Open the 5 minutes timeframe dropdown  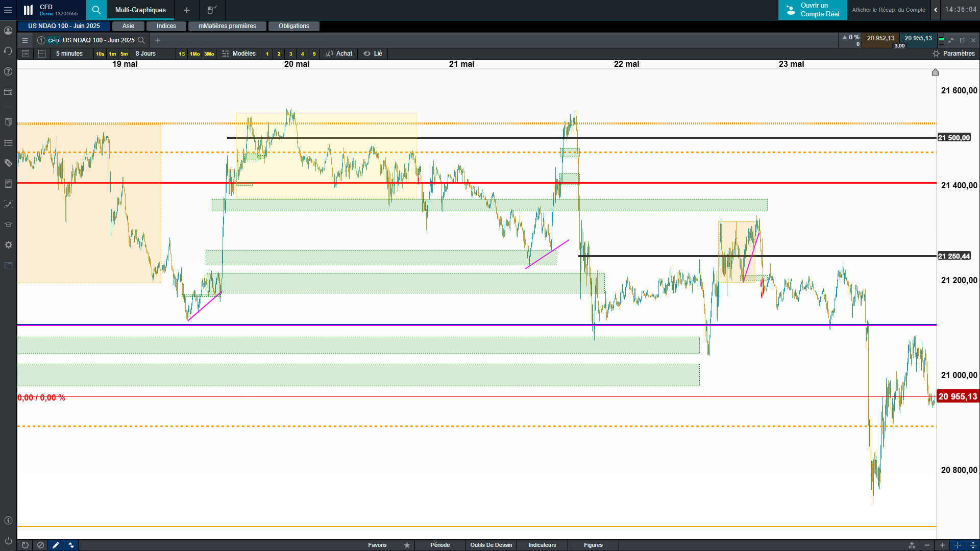click(69, 54)
